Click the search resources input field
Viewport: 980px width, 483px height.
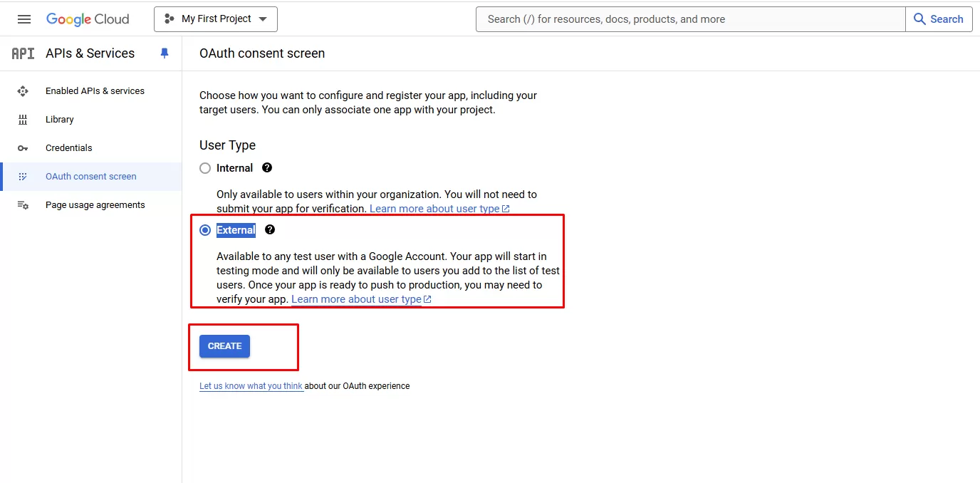(x=689, y=19)
